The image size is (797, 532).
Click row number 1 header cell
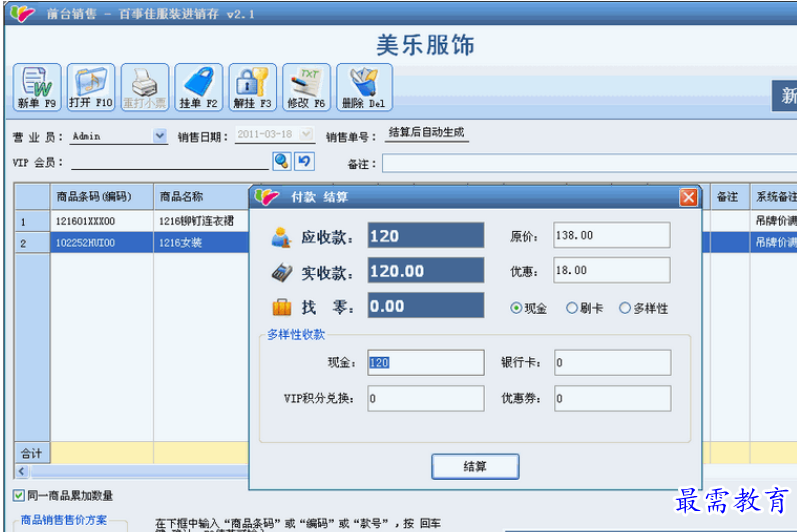pyautogui.click(x=32, y=221)
